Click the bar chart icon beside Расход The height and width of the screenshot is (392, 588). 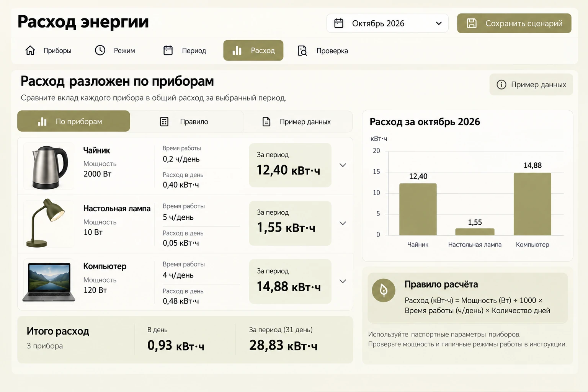tap(237, 50)
